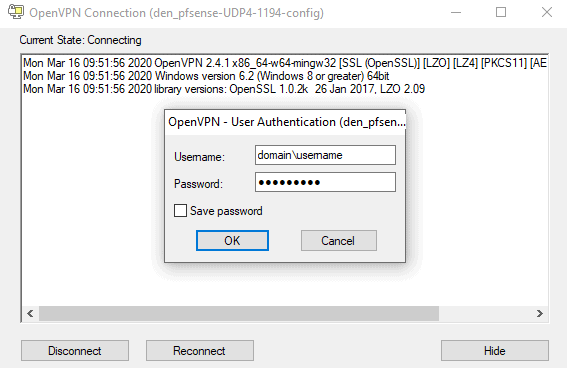567x368 pixels.
Task: Hide the connection window with the Hide button
Action: tap(495, 351)
